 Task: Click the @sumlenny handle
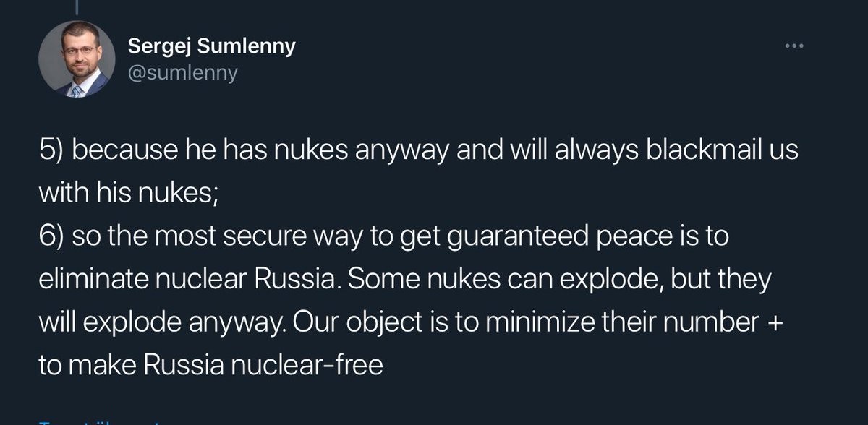tap(182, 73)
